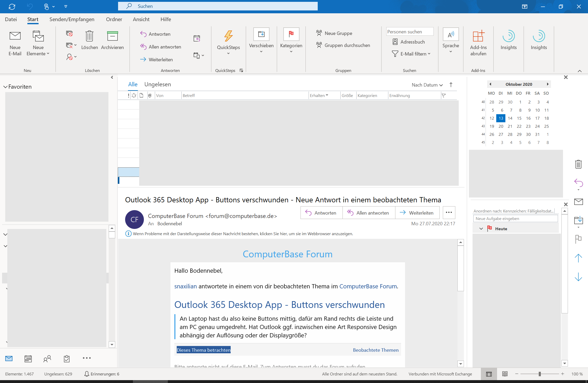Click into the Suchen search box
588x383 pixels.
(218, 6)
